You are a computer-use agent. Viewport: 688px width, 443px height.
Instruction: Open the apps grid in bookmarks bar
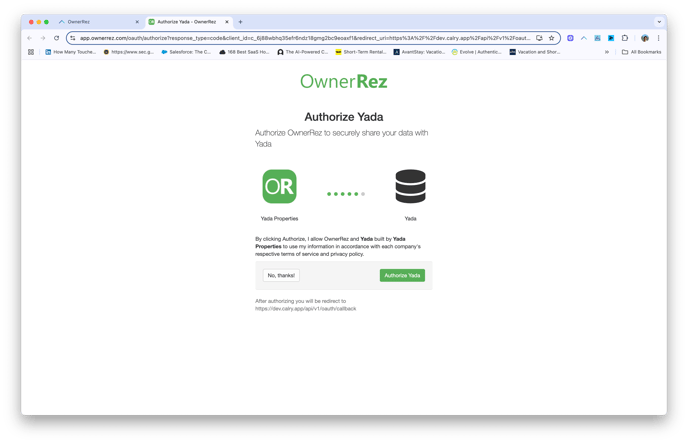pyautogui.click(x=31, y=52)
